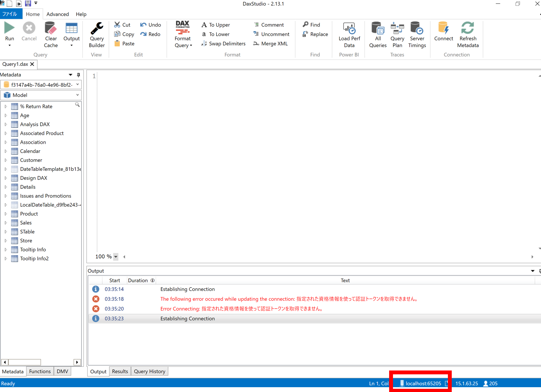Viewport: 541px width, 392px height.
Task: Expand the Analysis DAX table
Action: 6,124
